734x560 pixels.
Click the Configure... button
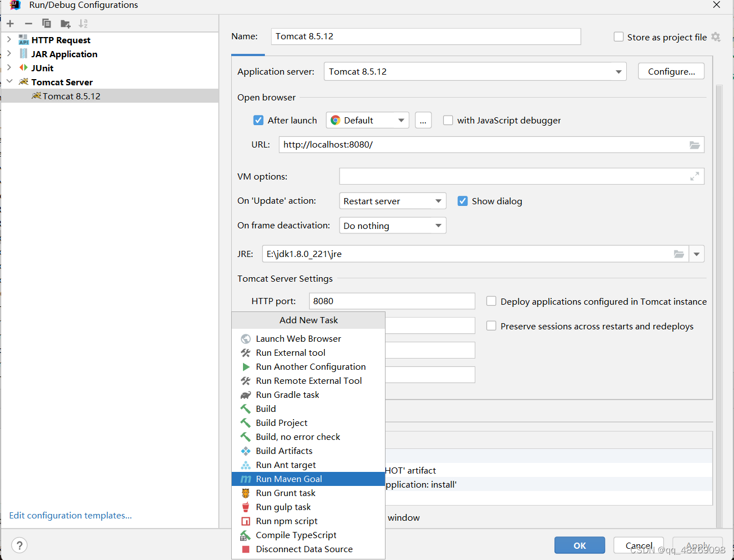[671, 72]
